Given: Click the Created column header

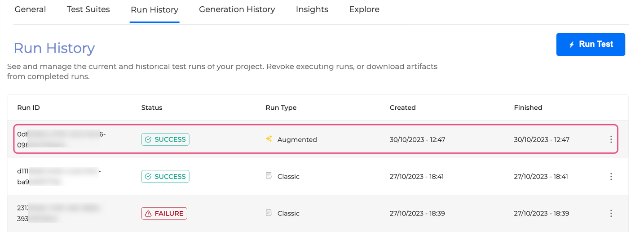Looking at the screenshot, I should coord(402,107).
